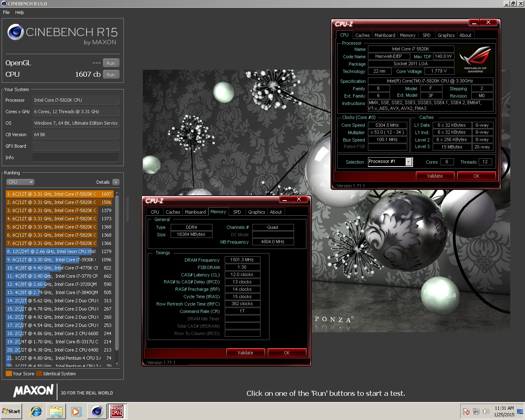
Task: Switch to Memory tab in CPU-Z CPU window
Action: pos(408,35)
